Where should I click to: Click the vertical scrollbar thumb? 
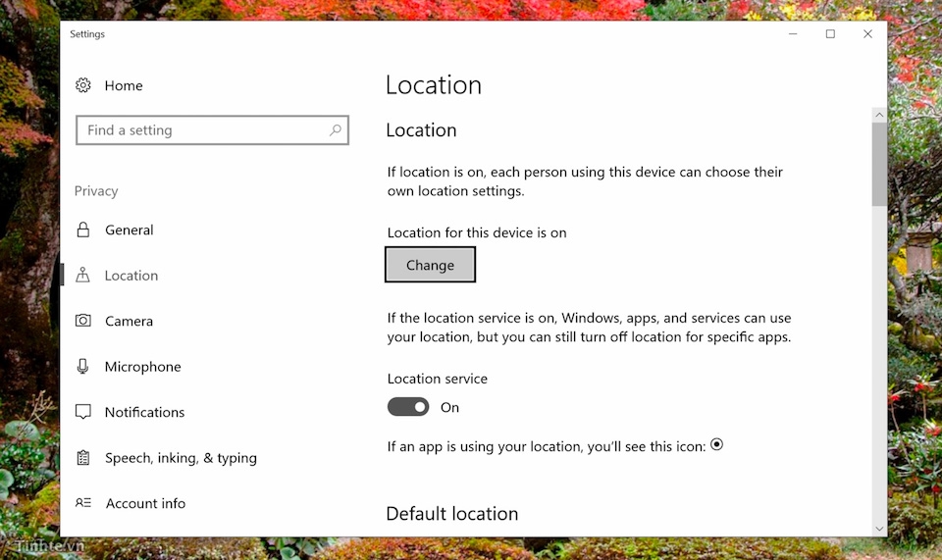pyautogui.click(x=879, y=164)
